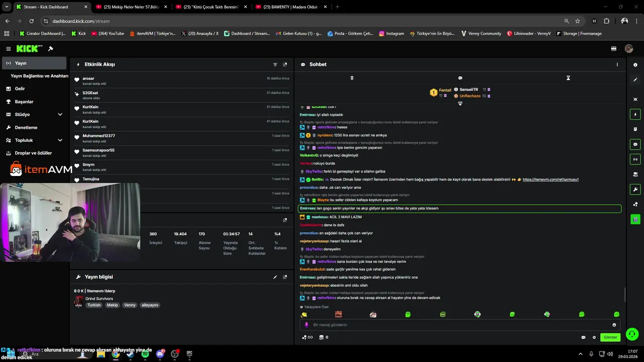
Task: Pop out the stream statistics panel
Action: (x=285, y=220)
